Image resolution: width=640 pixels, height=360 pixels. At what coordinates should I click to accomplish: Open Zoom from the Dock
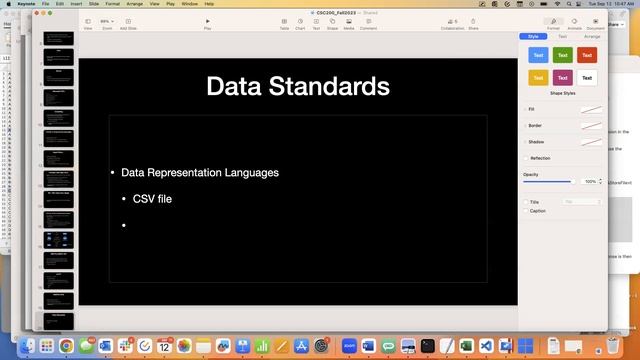pos(349,346)
